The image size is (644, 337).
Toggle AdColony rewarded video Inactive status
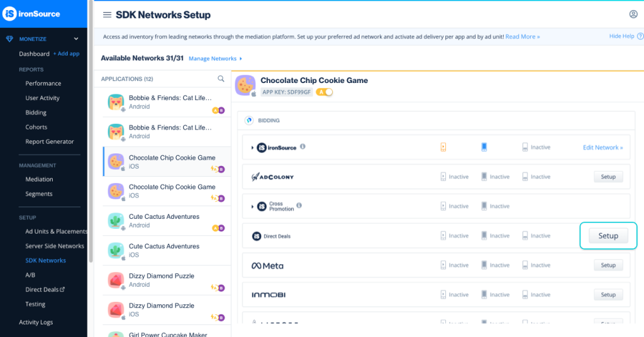pos(454,177)
